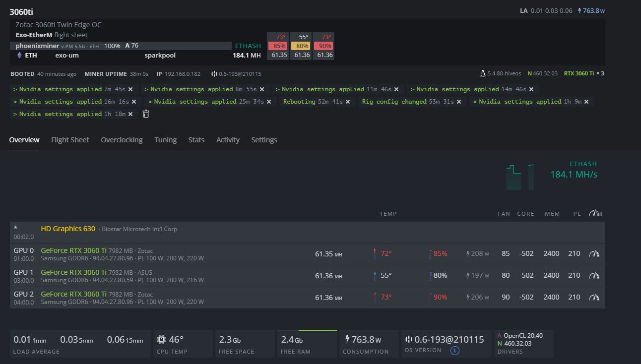
Task: Select the GPU 0 GeForce RTX 3060 Ti name
Action: (73, 250)
